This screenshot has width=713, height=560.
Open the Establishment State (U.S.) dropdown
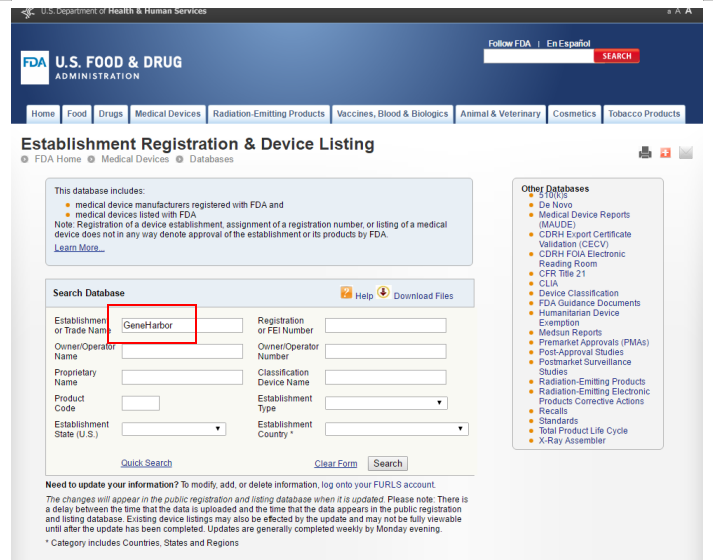173,429
